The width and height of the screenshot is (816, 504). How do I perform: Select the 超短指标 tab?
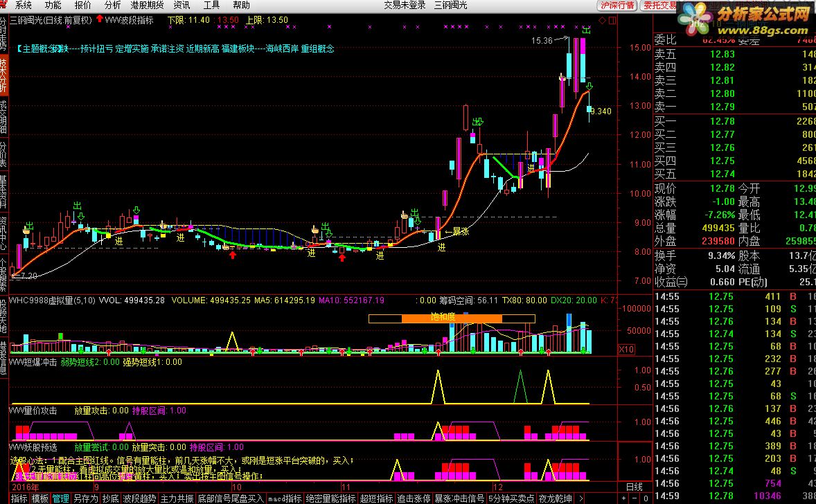click(376, 498)
